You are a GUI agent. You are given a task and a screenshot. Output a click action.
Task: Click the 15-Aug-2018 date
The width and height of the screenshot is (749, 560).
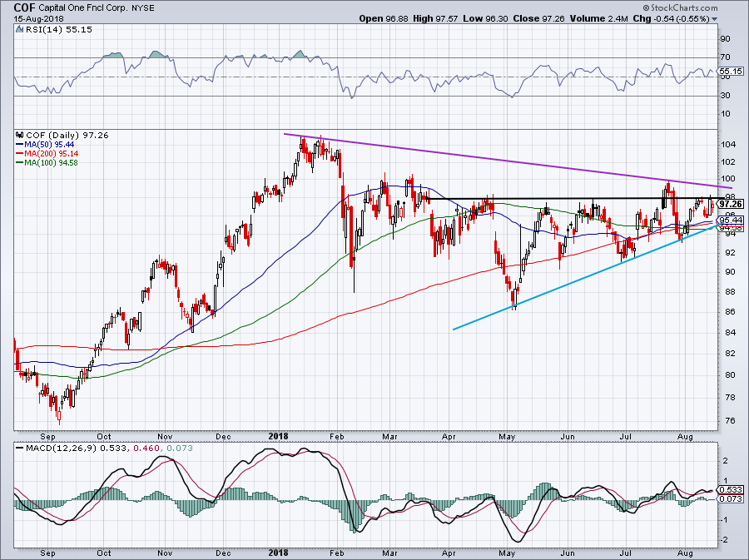point(38,19)
